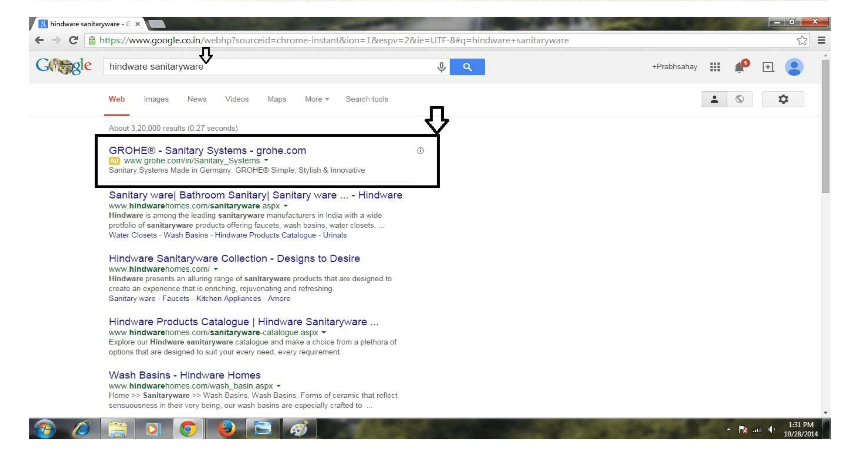The height and width of the screenshot is (455, 868).
Task: Open the Amore sitelink
Action: click(x=279, y=299)
